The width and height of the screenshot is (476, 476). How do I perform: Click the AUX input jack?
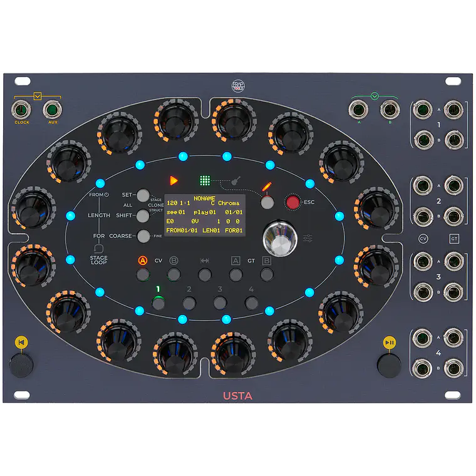pyautogui.click(x=52, y=110)
